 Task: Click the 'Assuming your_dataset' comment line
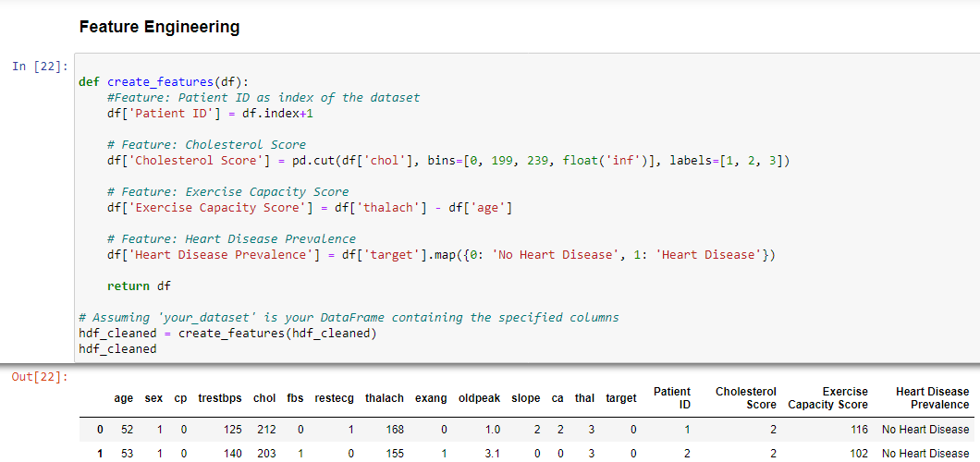click(349, 318)
